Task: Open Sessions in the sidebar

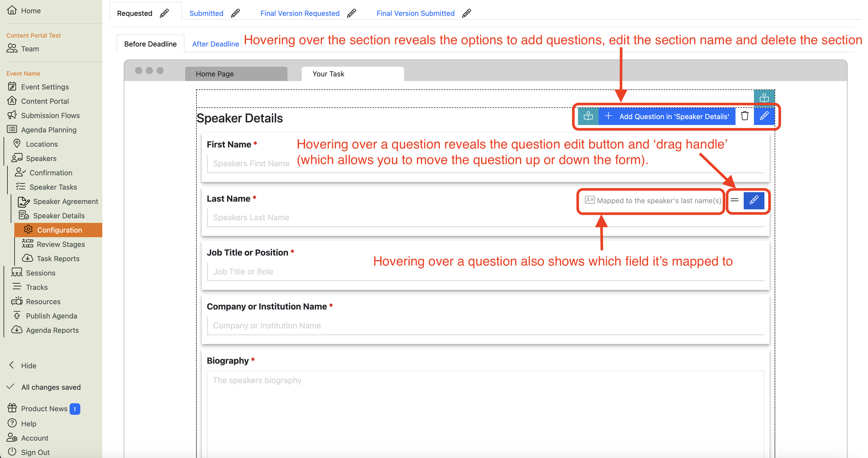Action: point(33,273)
